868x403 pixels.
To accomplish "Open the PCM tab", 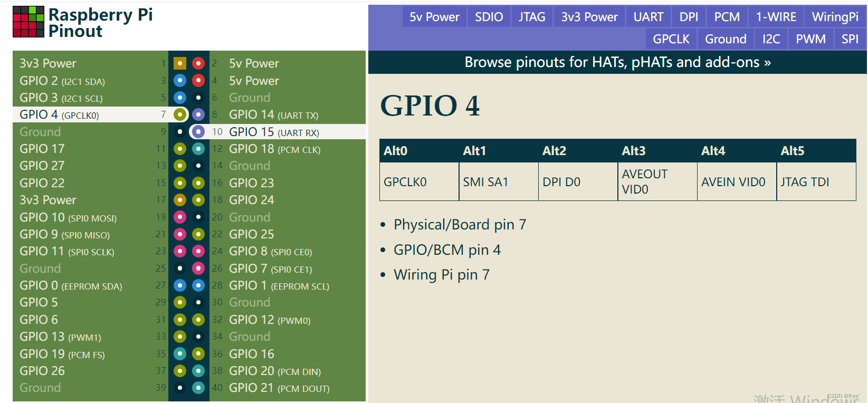I will [x=727, y=17].
